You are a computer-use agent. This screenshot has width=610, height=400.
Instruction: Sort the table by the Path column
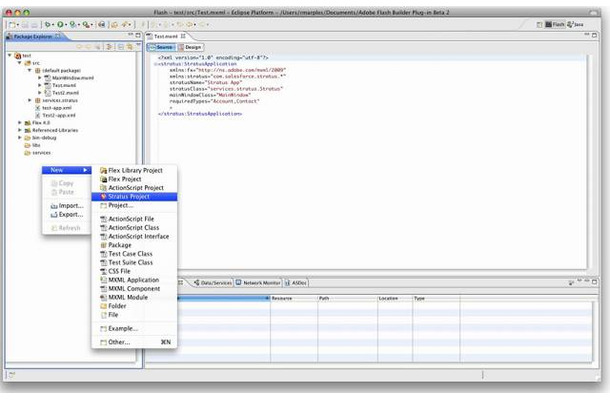click(348, 298)
